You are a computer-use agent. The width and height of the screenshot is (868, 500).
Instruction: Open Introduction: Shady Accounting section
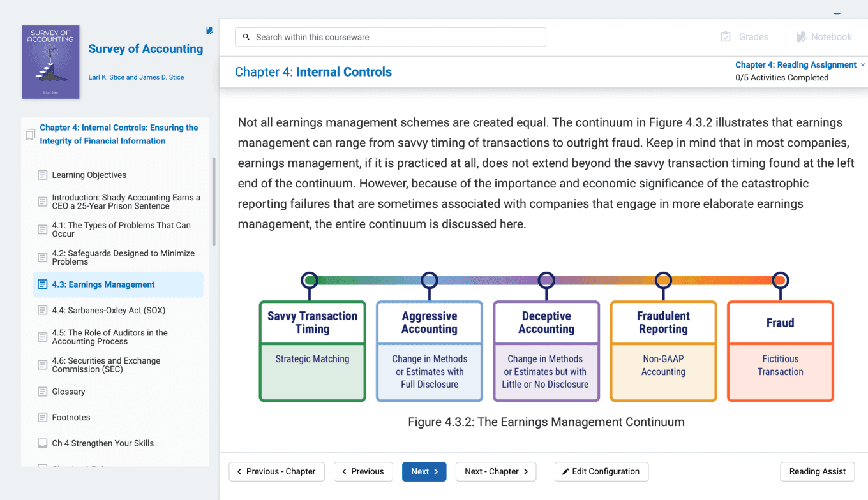[x=126, y=202]
